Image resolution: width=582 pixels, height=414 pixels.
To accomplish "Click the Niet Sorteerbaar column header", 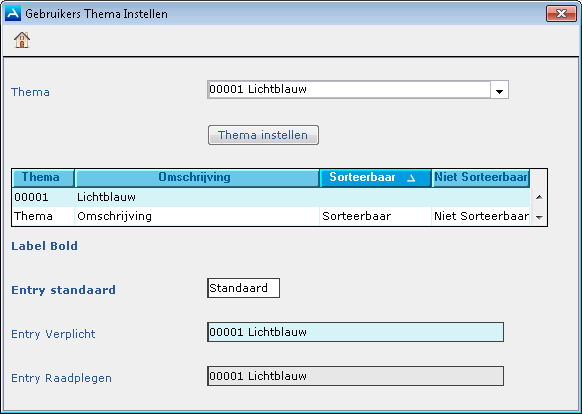I will [x=481, y=177].
